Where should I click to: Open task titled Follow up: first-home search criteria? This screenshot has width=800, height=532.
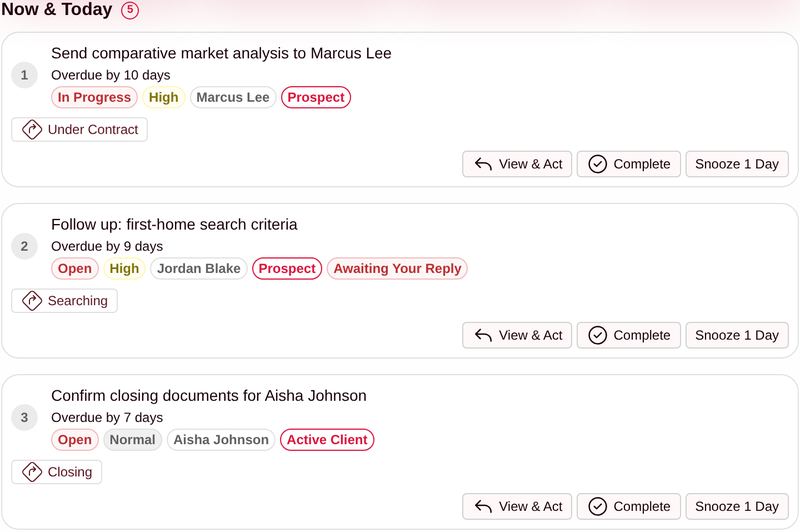[x=174, y=224]
